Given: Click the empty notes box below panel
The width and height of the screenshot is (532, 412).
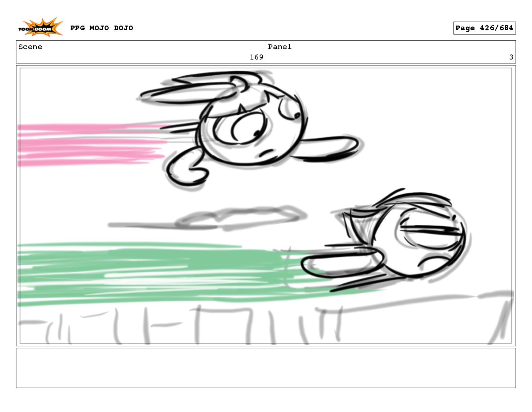Looking at the screenshot, I should pyautogui.click(x=266, y=368).
